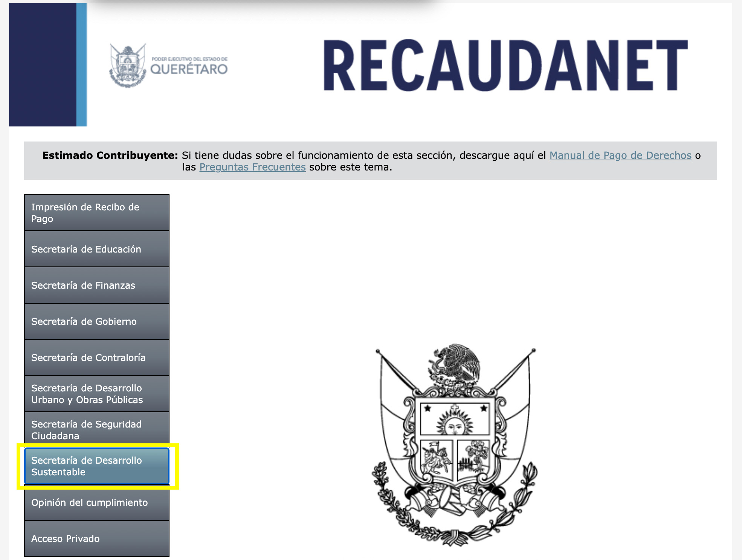Download the Manual de Pago de Derechos
The image size is (742, 560).
coord(620,155)
